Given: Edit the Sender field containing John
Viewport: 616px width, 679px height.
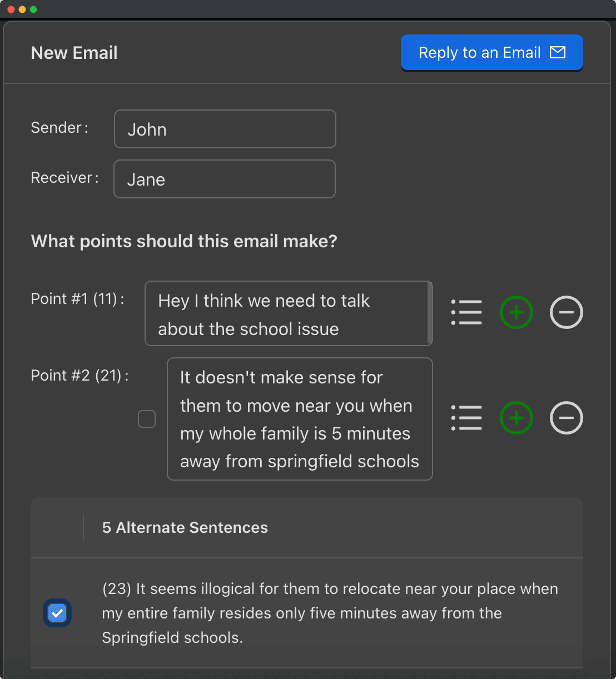Looking at the screenshot, I should pyautogui.click(x=225, y=129).
